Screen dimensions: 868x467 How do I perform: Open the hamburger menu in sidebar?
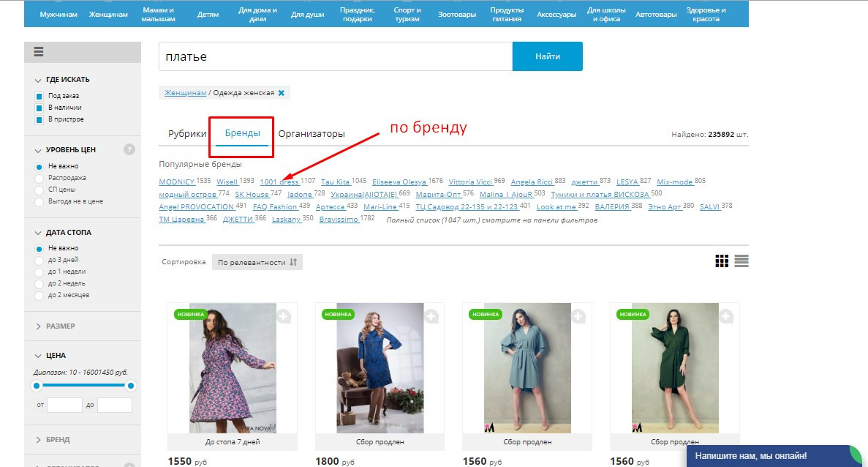pyautogui.click(x=38, y=52)
